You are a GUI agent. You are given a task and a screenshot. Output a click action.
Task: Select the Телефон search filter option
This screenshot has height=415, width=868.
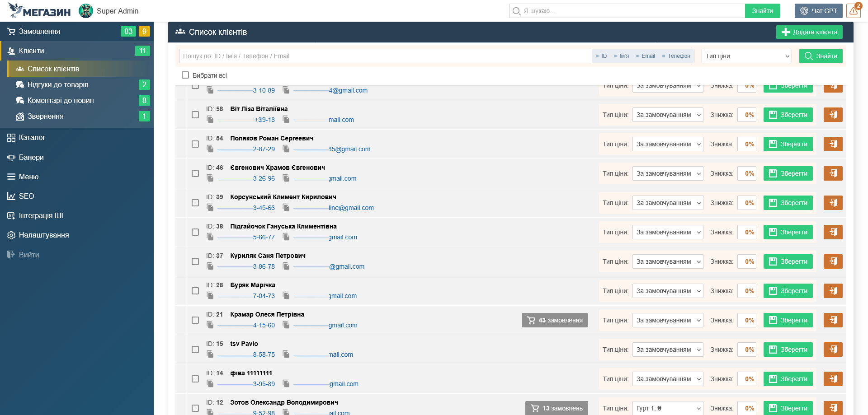pyautogui.click(x=676, y=56)
